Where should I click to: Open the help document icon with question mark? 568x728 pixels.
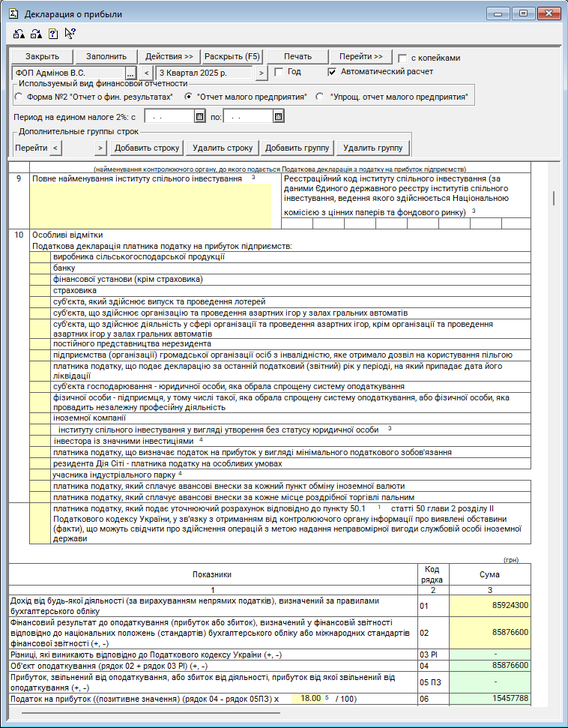pos(52,33)
